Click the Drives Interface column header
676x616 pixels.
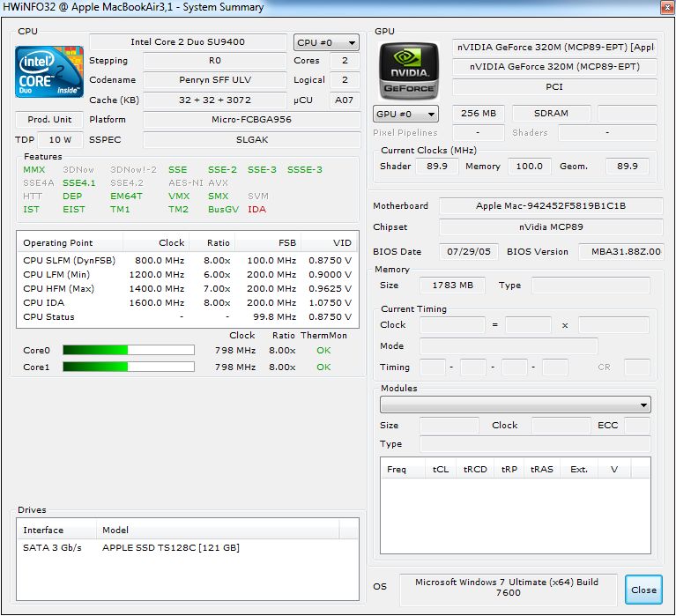click(x=56, y=530)
